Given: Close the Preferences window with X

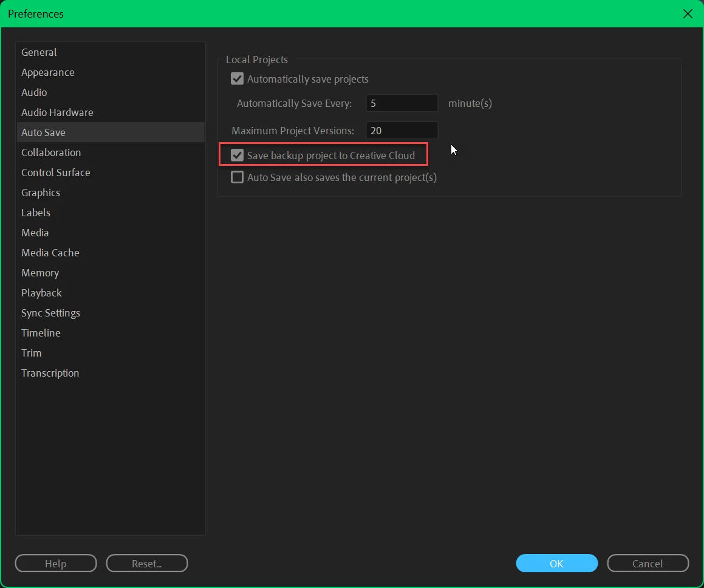Looking at the screenshot, I should coord(688,14).
